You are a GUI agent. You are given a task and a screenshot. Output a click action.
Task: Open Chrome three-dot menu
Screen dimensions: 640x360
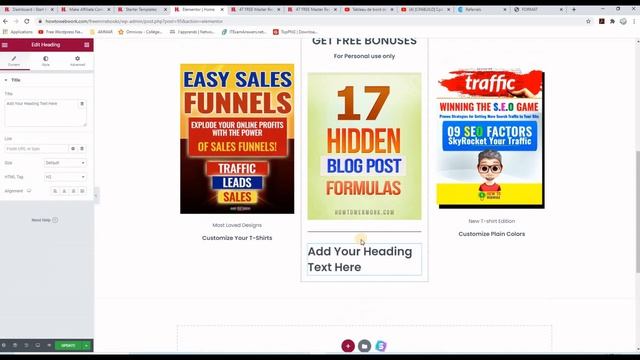[x=634, y=21]
